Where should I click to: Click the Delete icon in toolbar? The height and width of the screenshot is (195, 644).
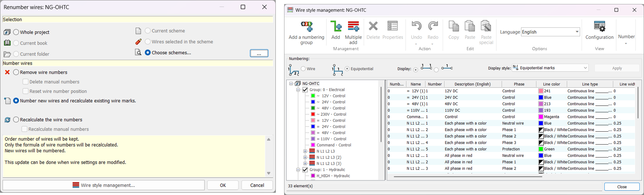click(373, 26)
